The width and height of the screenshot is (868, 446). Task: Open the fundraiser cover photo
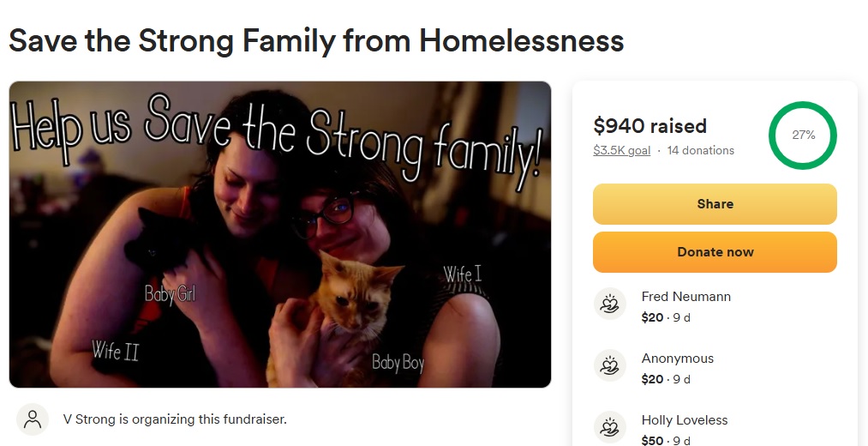coord(280,234)
